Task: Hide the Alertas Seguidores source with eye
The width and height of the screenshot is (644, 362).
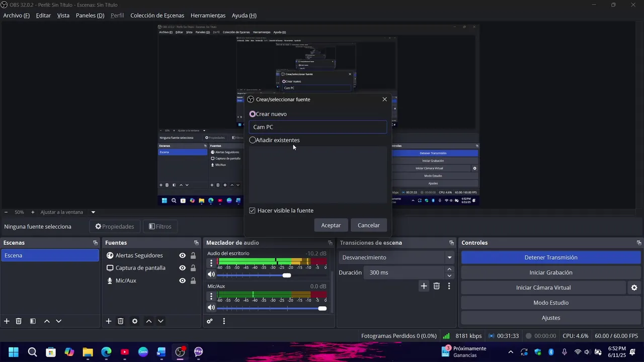Action: point(182,255)
